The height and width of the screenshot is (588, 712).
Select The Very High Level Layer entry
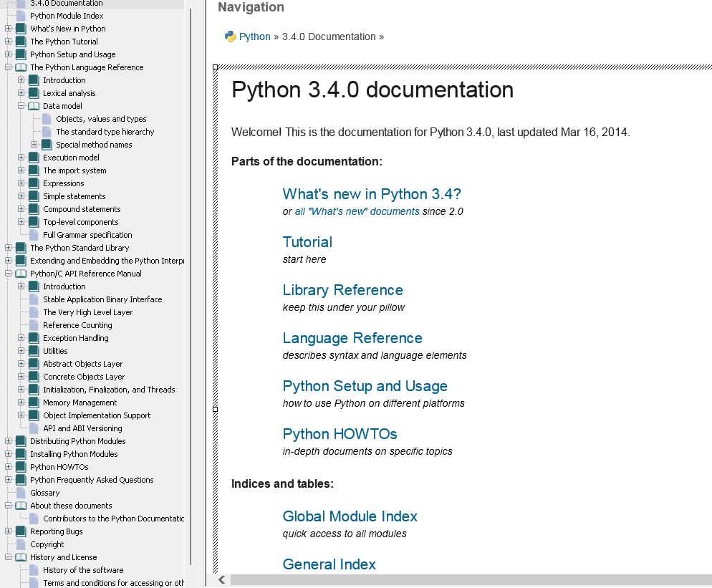[87, 312]
